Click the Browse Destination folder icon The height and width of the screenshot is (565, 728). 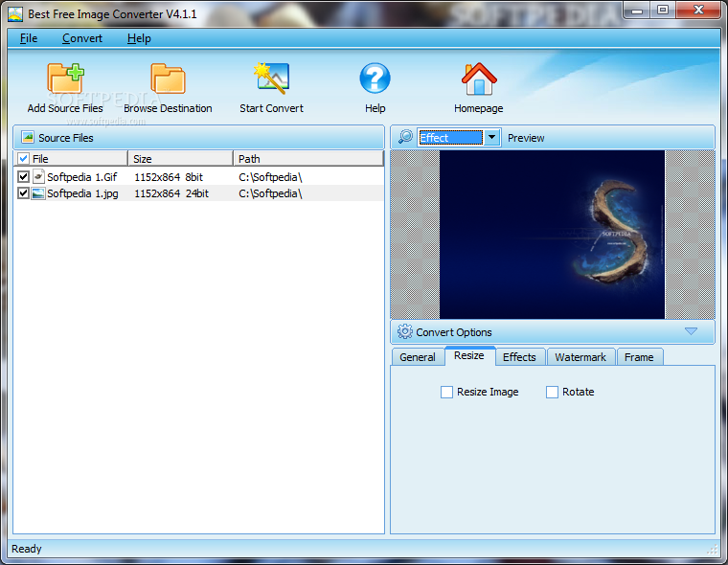point(168,79)
